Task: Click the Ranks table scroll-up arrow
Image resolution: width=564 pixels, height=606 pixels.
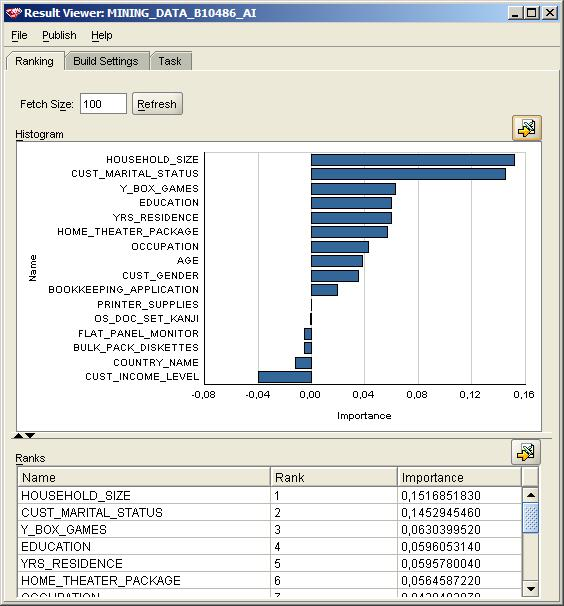Action: coord(530,495)
